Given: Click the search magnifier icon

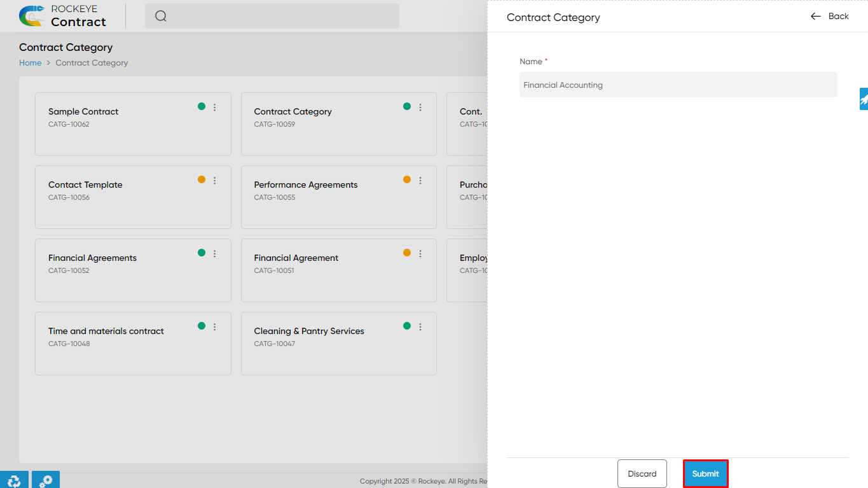Looking at the screenshot, I should point(161,16).
